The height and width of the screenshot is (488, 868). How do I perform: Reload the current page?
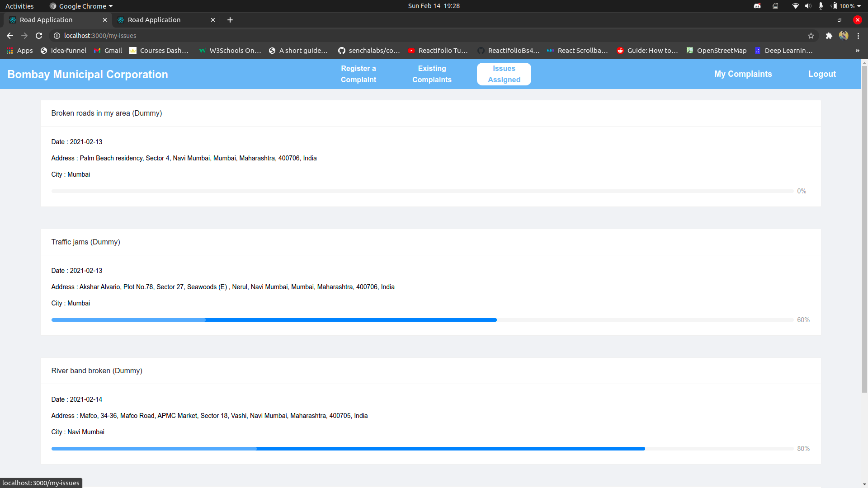[39, 36]
